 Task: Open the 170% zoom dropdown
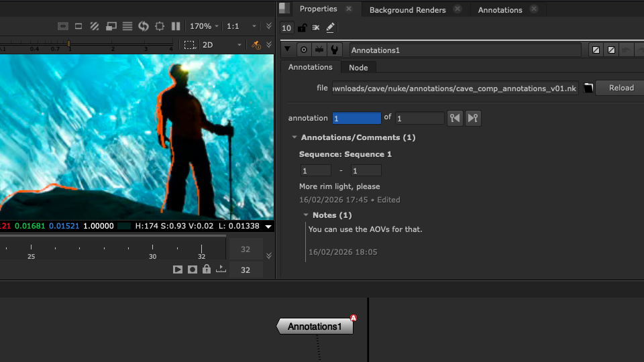204,26
